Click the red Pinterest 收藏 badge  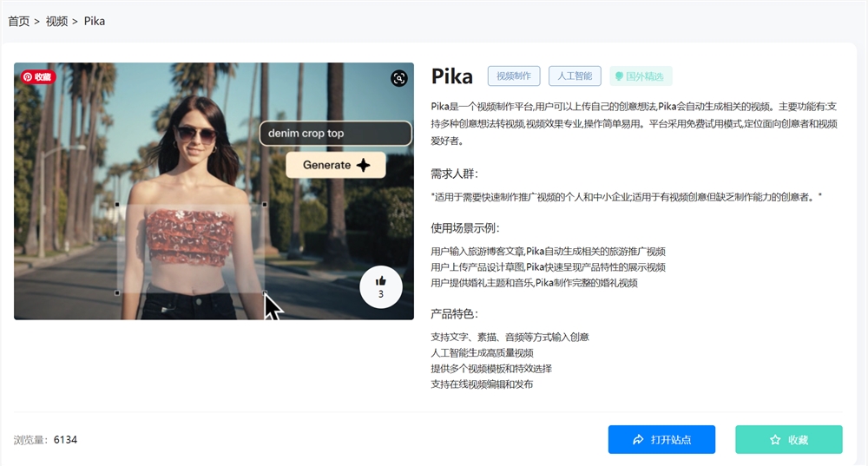pos(39,77)
